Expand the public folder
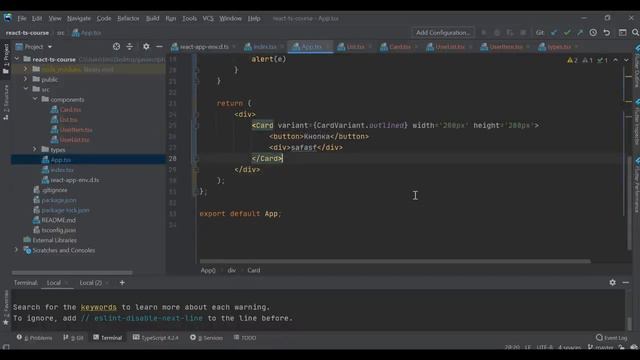The image size is (640, 360). (26, 79)
